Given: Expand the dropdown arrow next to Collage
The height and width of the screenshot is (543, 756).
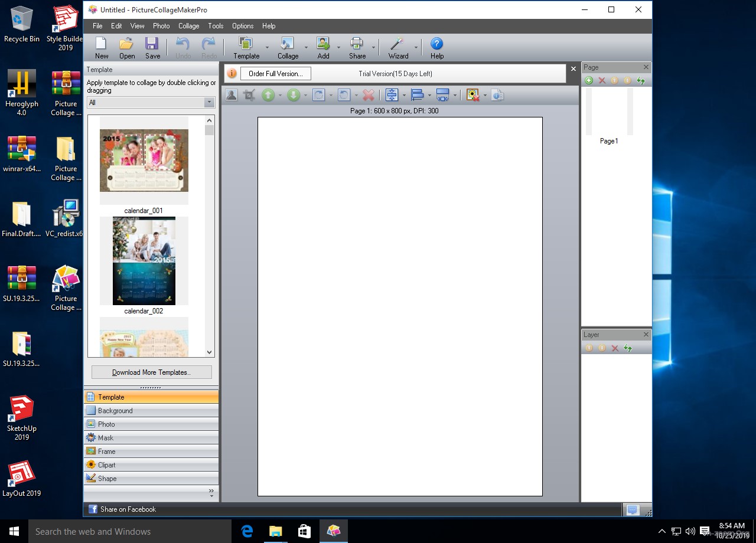Looking at the screenshot, I should [305, 48].
